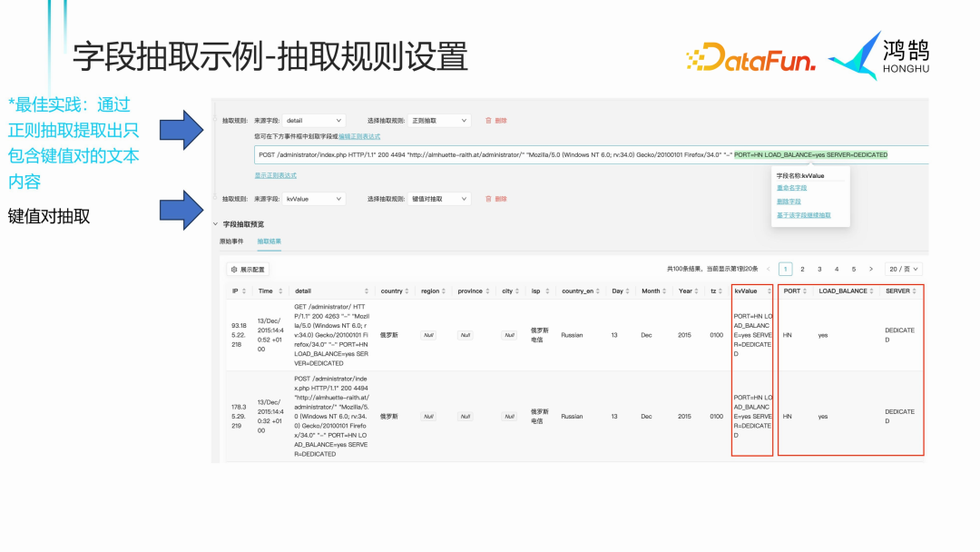Viewport: 980px width, 552px height.
Task: Click the 编辑正则表达式 link
Action: pos(360,138)
